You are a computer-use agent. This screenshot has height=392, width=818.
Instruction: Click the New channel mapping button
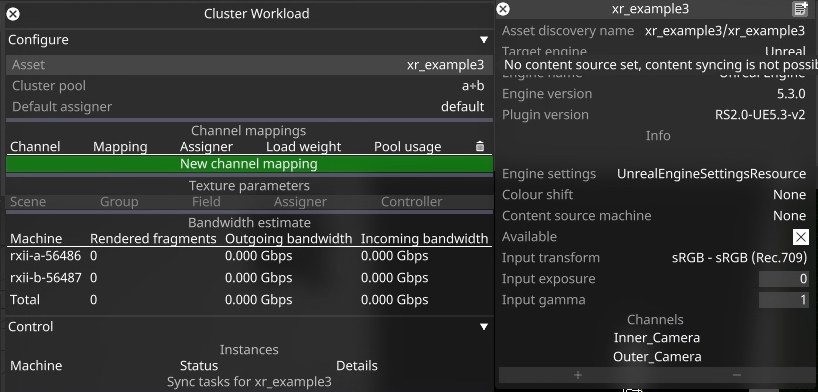249,164
